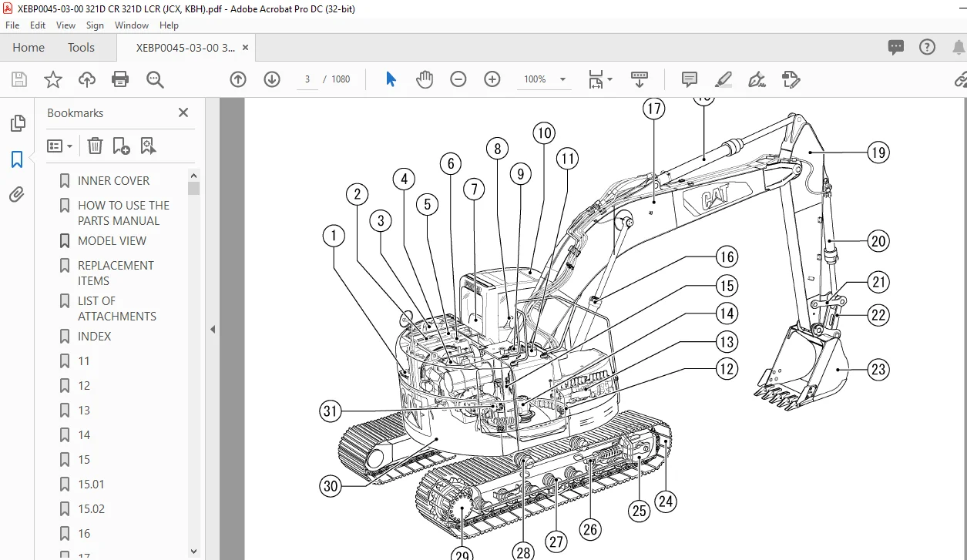Jump to the MODEL VIEW bookmark
Screen dimensions: 967x560
[112, 240]
